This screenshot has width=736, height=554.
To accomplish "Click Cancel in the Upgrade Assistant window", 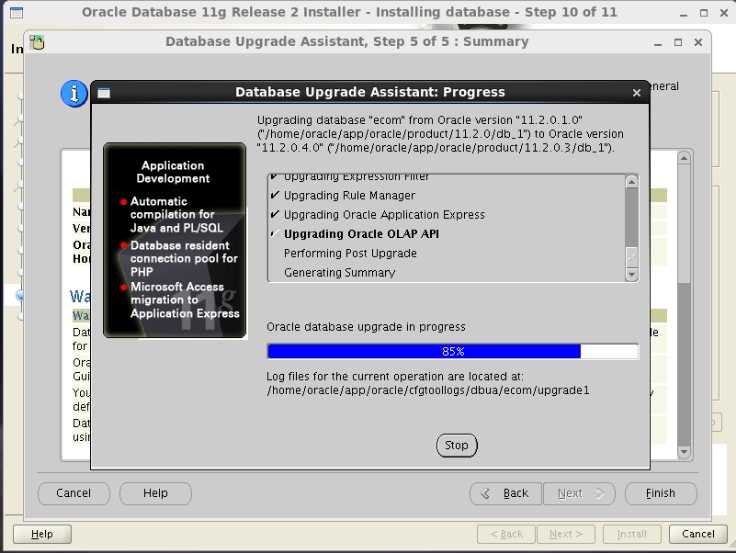I will (x=74, y=493).
